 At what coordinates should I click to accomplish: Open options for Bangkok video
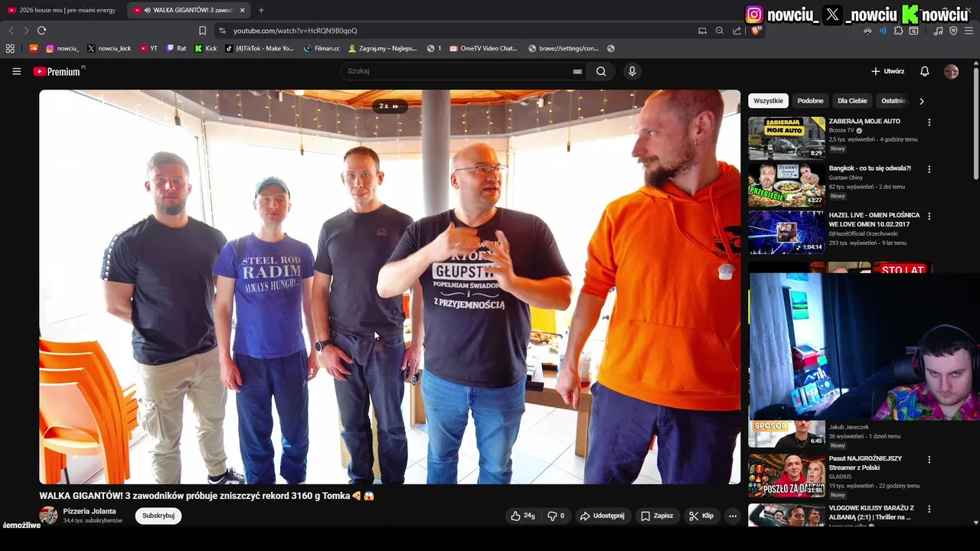pos(929,169)
